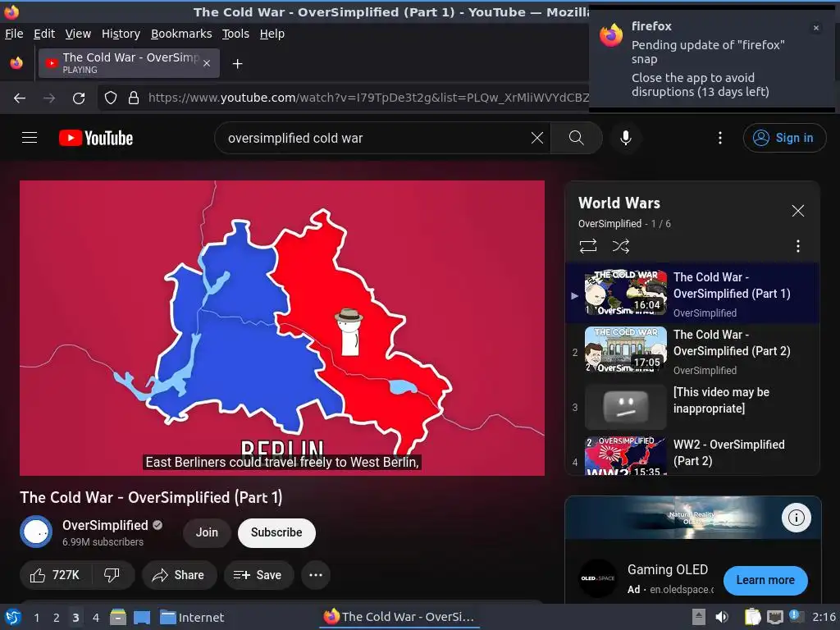
Task: Save the video to a playlist
Action: click(258, 575)
